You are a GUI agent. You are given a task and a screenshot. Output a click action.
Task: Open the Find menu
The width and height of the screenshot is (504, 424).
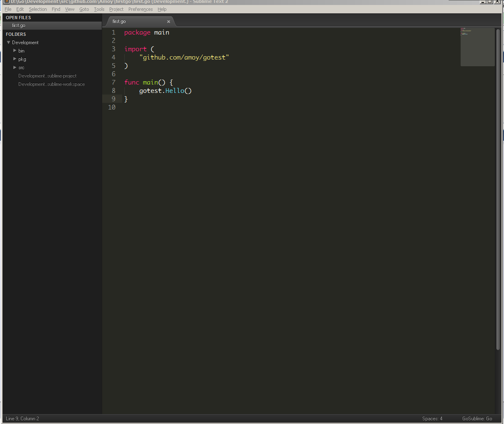(56, 9)
